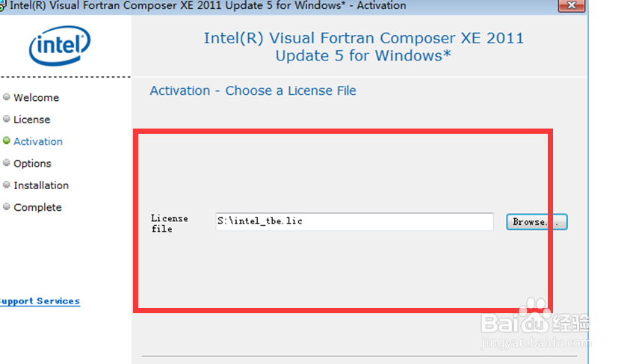Click the 'Choose a License File' heading
The width and height of the screenshot is (627, 364).
point(291,90)
